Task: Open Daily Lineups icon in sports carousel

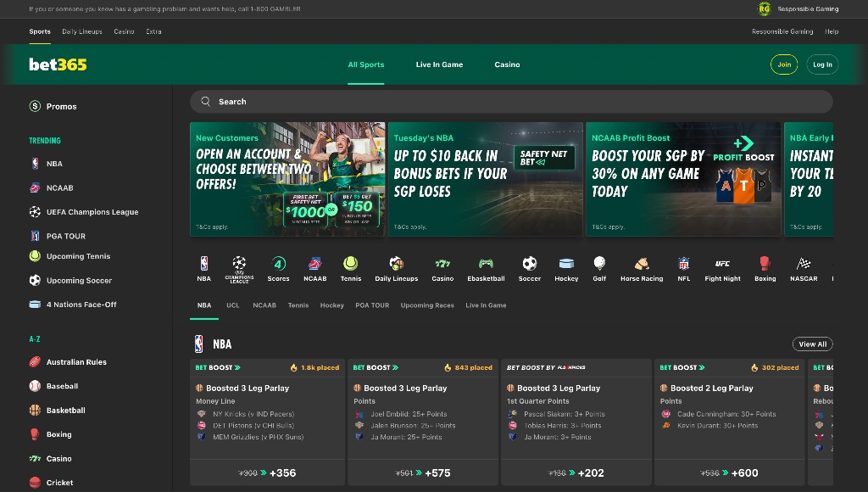Action: (397, 264)
